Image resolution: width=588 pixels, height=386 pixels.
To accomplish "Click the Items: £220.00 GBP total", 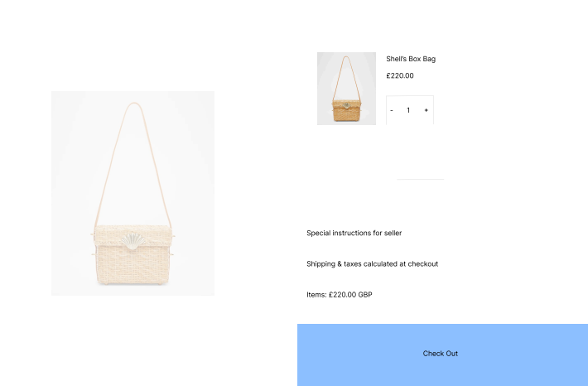I will coord(339,295).
